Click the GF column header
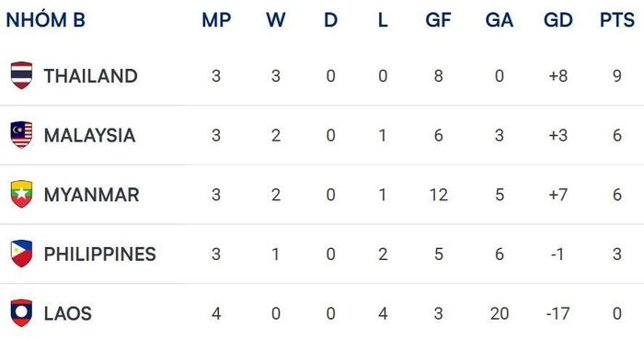 coord(438,20)
